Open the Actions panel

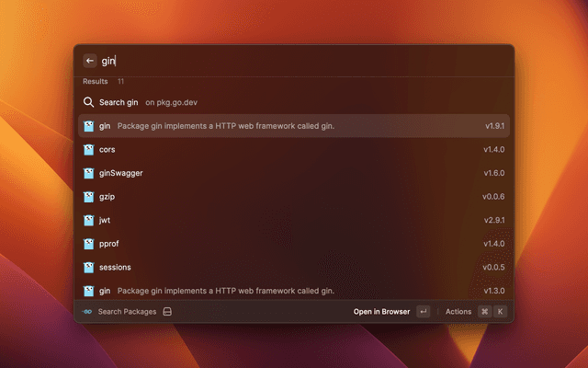[x=458, y=312]
